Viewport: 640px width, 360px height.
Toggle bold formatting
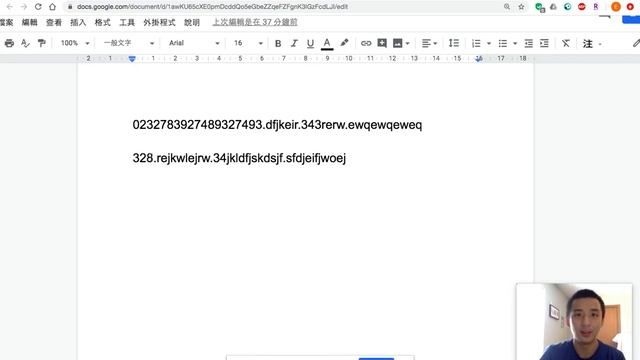(x=278, y=43)
